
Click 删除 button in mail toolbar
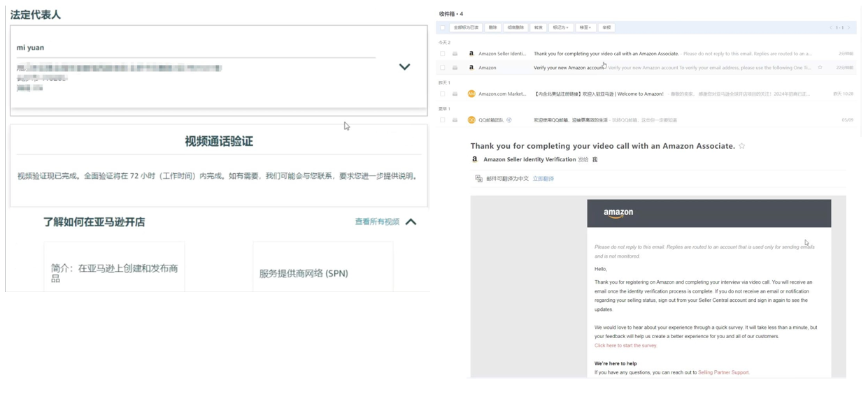pos(493,28)
